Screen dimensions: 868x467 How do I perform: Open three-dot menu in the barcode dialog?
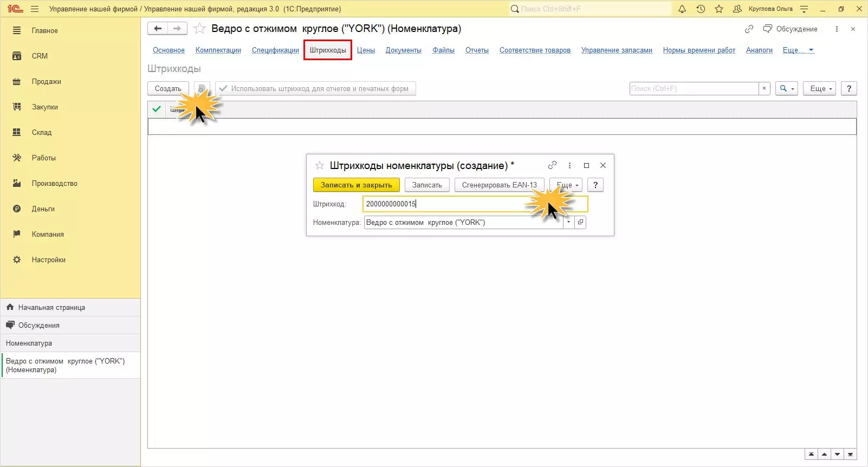pos(569,165)
